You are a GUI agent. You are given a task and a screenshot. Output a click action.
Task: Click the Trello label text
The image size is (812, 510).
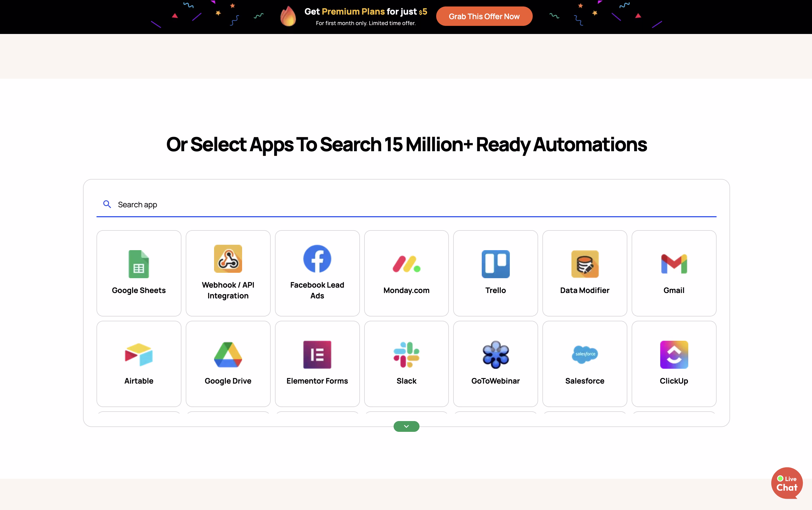pyautogui.click(x=495, y=290)
